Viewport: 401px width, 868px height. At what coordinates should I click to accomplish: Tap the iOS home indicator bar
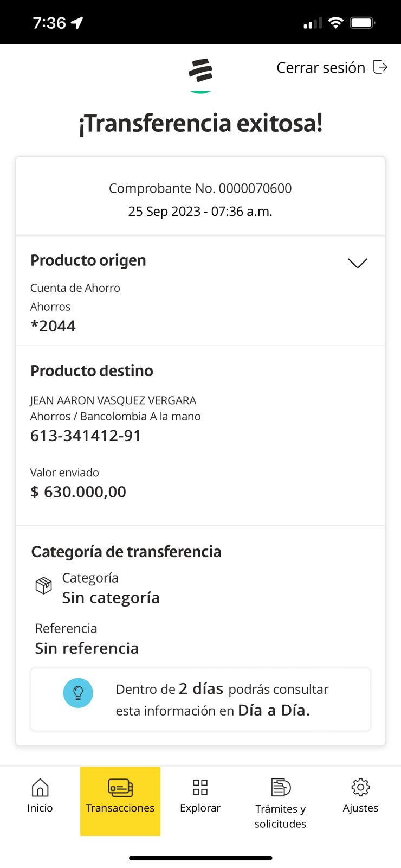pyautogui.click(x=200, y=858)
